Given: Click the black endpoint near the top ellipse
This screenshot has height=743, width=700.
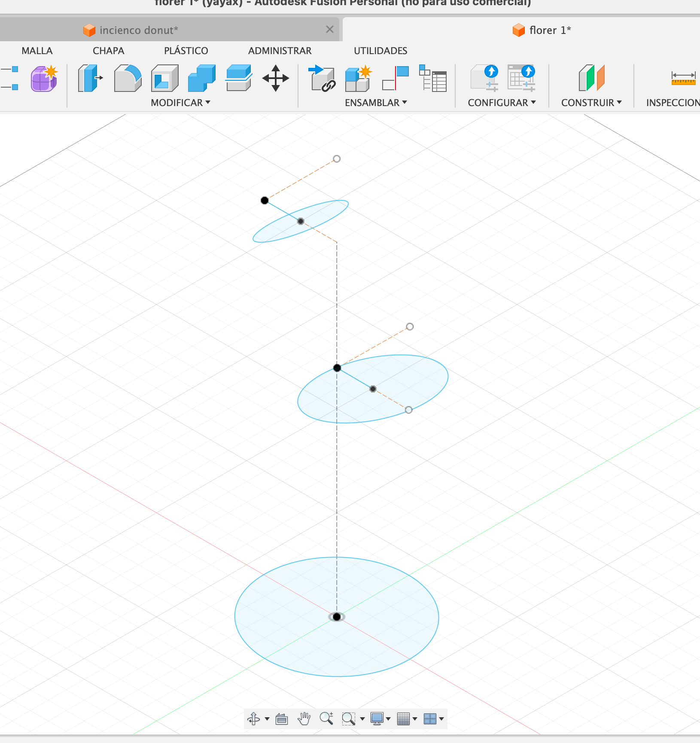Looking at the screenshot, I should [265, 200].
